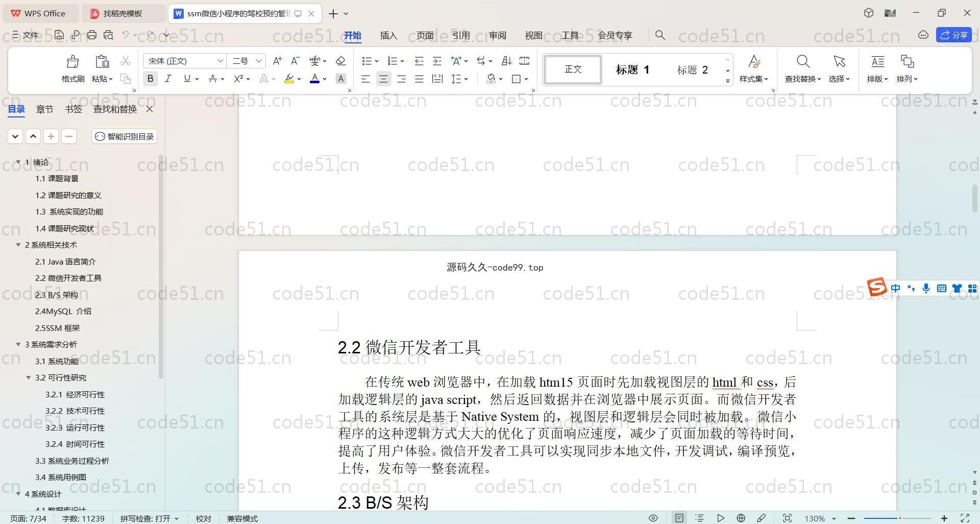Expand the styles gallery more arrow
Screen dimensions: 980x524
(727, 81)
